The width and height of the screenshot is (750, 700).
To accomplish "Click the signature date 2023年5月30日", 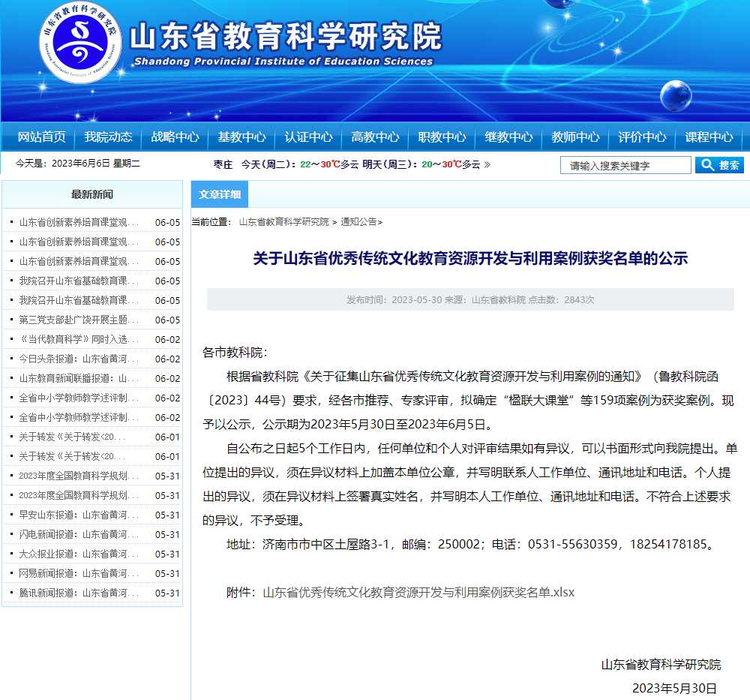I will (x=674, y=689).
